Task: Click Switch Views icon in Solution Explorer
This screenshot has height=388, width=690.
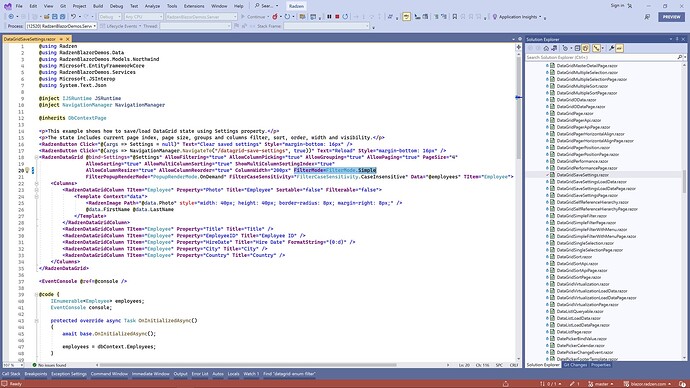Action: (x=554, y=48)
